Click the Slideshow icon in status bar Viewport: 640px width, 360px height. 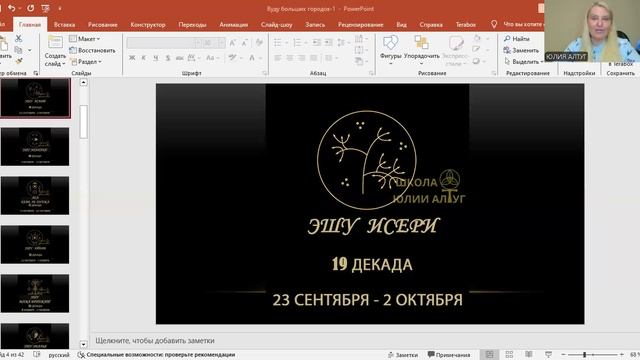[548, 354]
